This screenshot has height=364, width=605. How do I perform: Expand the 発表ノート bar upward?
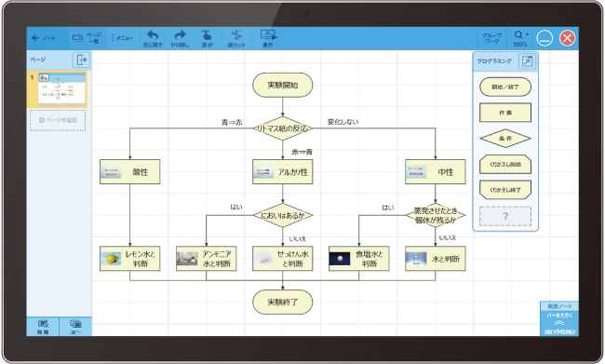click(559, 318)
